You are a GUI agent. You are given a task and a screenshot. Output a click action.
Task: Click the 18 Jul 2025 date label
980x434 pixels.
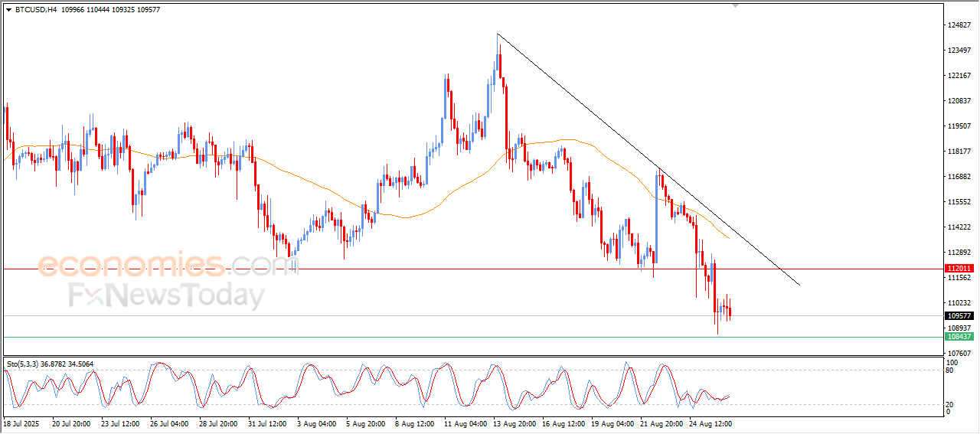click(21, 423)
